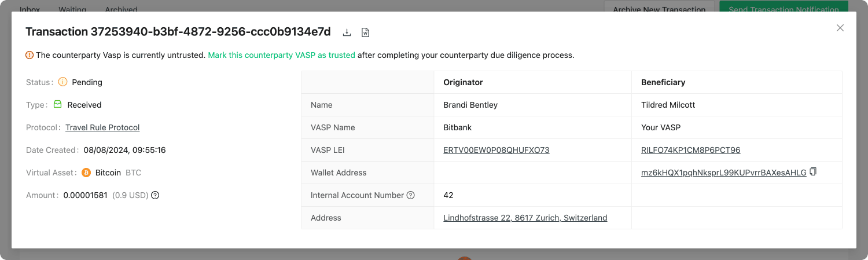Copy the beneficiary wallet address

pos(813,172)
